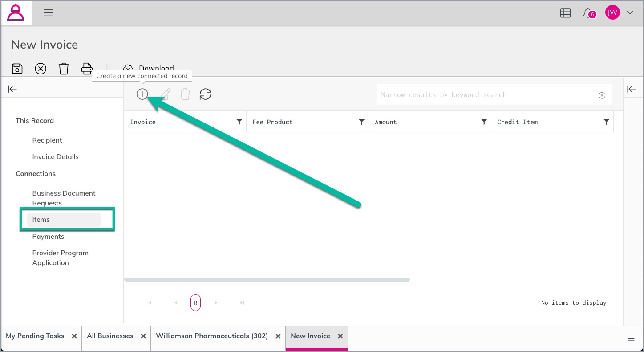This screenshot has width=644, height=352.
Task: Clear the keyword search field
Action: [602, 95]
